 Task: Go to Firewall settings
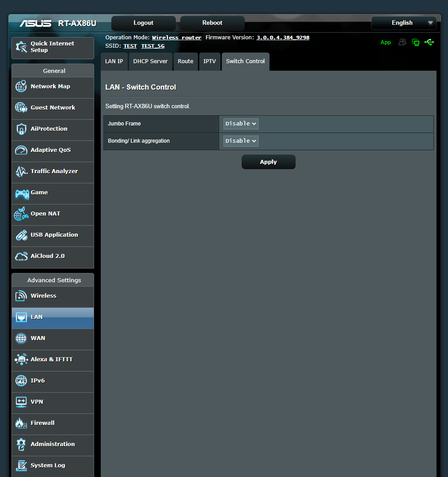click(x=53, y=424)
